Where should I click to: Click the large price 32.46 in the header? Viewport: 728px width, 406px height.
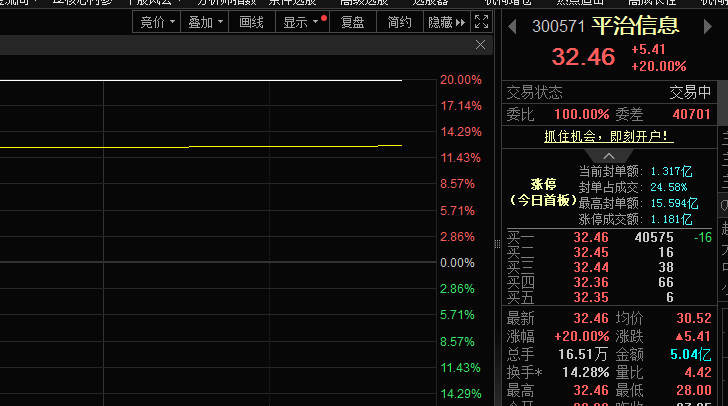(x=583, y=57)
